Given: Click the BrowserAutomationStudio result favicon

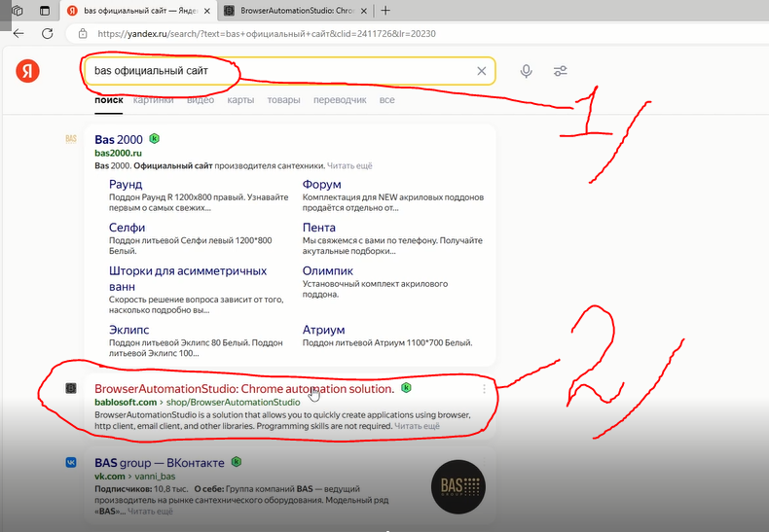Looking at the screenshot, I should click(x=71, y=388).
